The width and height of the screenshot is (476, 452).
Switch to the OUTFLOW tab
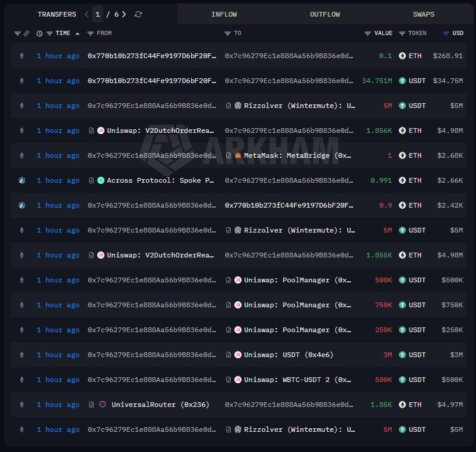click(325, 14)
